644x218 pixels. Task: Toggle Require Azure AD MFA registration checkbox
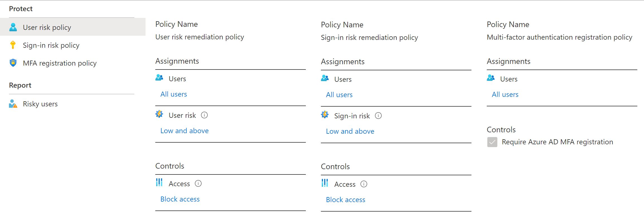click(492, 142)
